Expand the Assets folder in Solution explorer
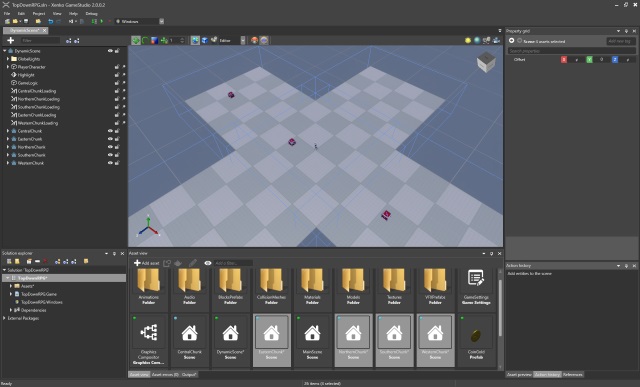This screenshot has width=640, height=387. (11, 286)
